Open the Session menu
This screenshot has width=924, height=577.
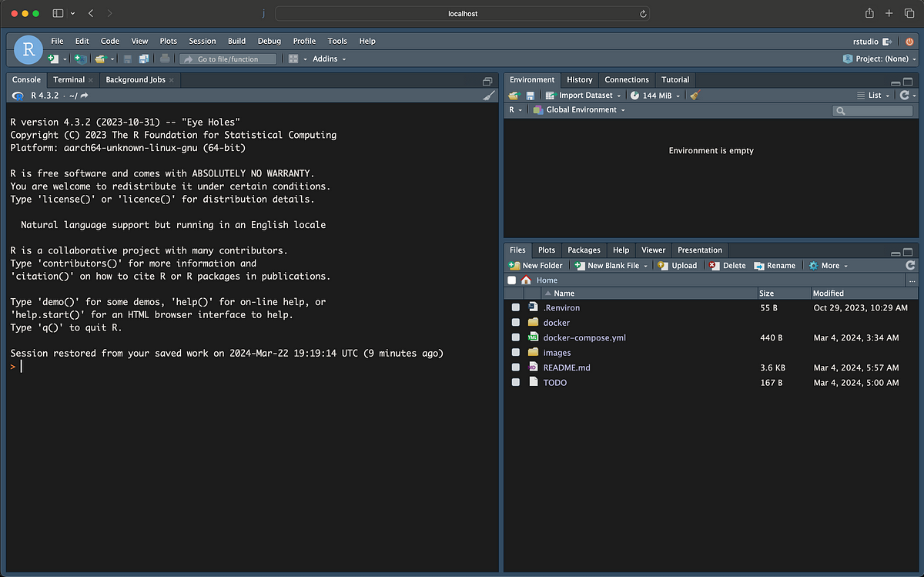(x=202, y=41)
